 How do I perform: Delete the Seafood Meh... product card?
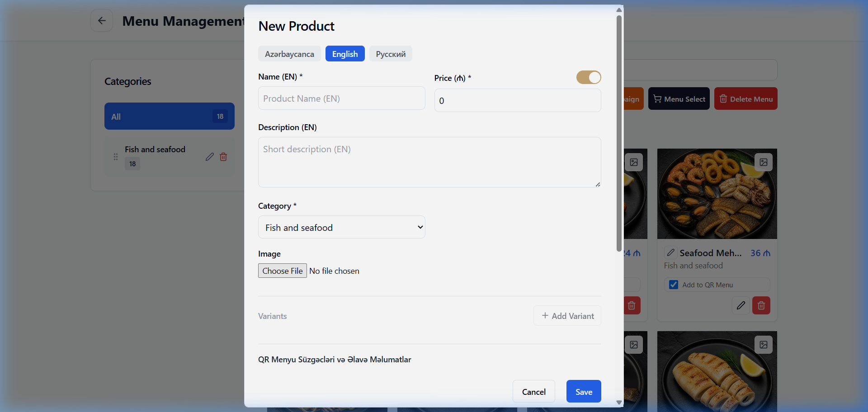coord(761,305)
